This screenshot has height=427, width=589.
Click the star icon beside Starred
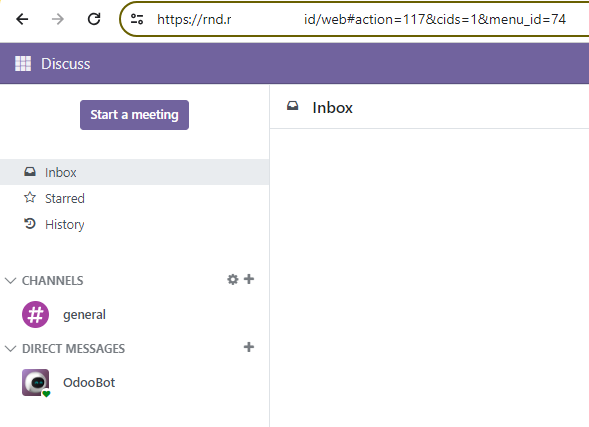coord(30,198)
